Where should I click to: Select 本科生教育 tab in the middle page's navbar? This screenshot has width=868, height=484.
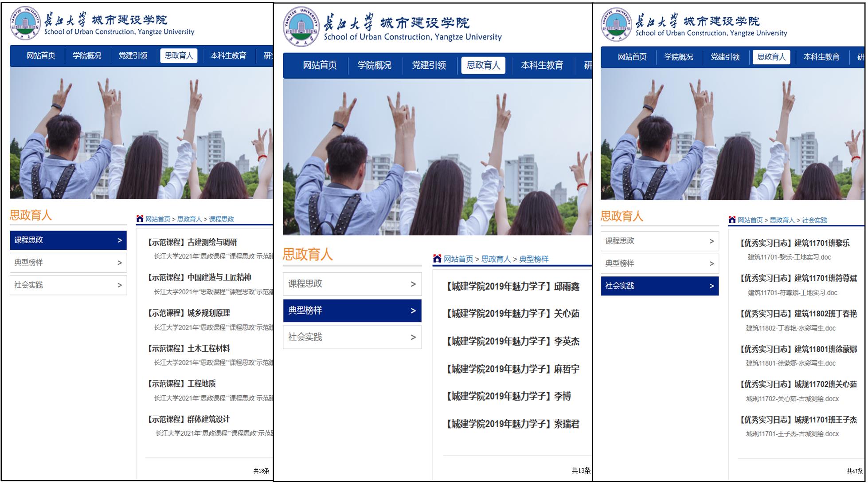click(x=542, y=65)
